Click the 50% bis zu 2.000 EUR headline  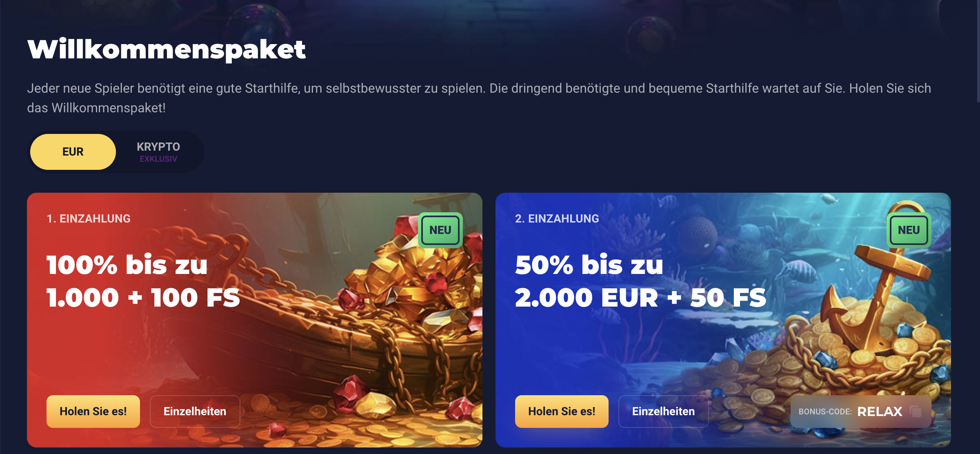(641, 281)
